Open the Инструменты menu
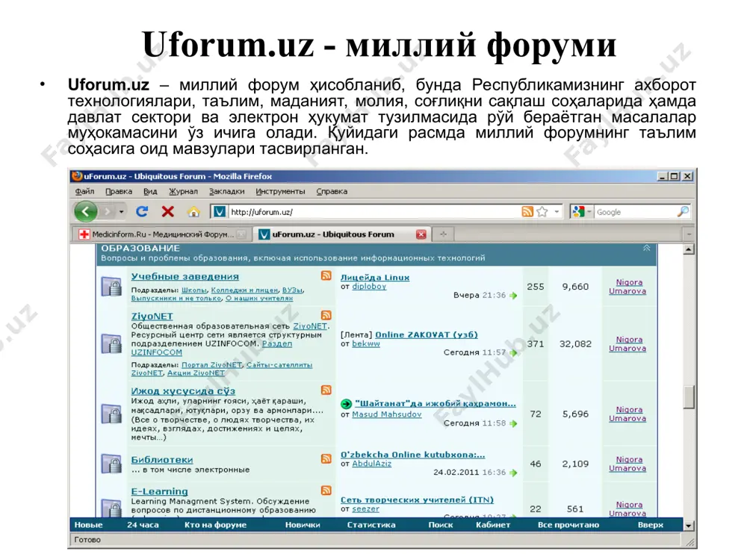747x560 pixels. (x=280, y=191)
